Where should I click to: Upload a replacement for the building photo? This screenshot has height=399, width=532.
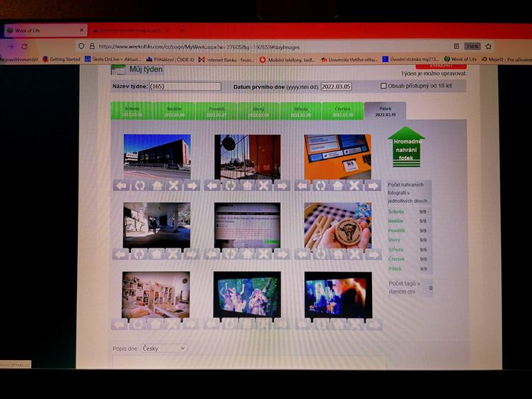click(157, 185)
